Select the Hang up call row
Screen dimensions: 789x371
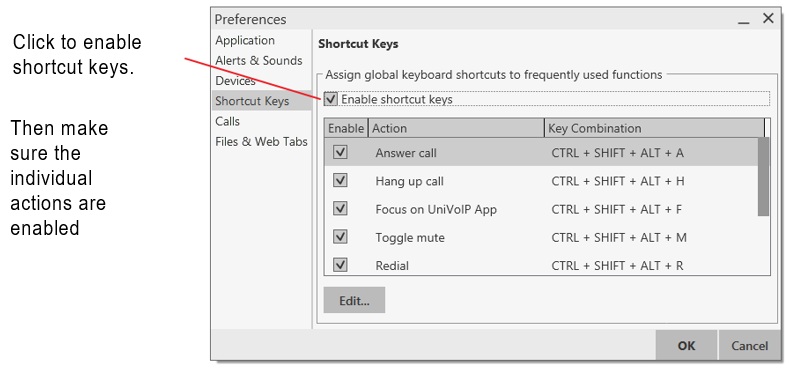click(x=541, y=181)
